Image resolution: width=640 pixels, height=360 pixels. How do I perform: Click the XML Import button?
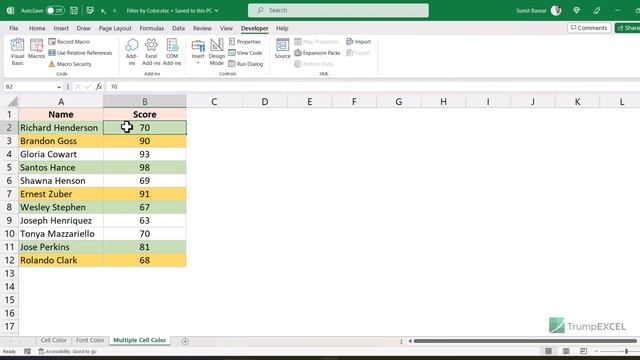(358, 42)
